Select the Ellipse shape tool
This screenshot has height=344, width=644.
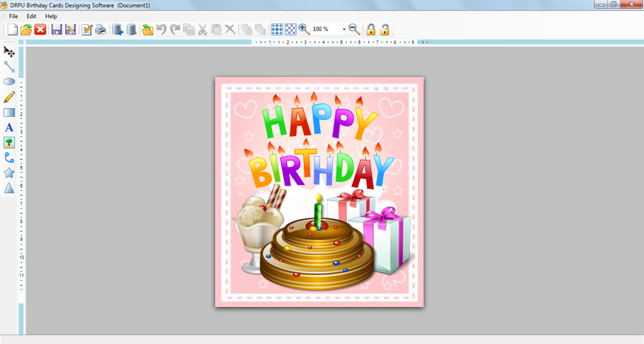[x=9, y=81]
